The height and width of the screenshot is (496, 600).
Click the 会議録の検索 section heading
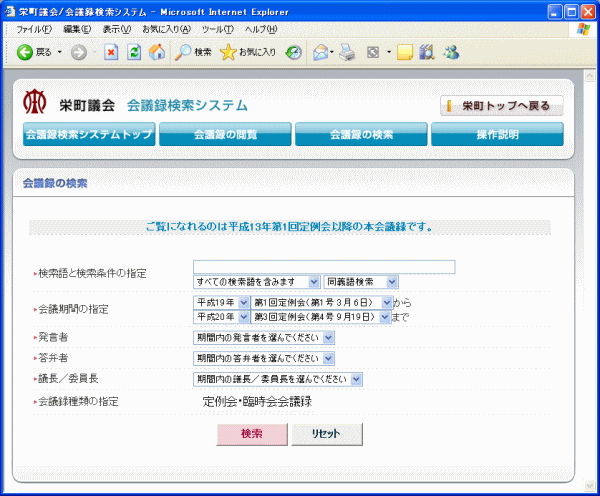click(55, 183)
